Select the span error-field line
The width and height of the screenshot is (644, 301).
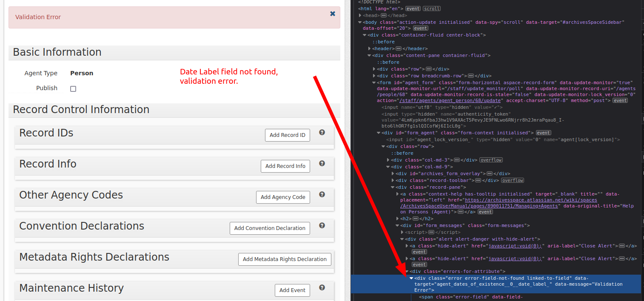pos(470,297)
